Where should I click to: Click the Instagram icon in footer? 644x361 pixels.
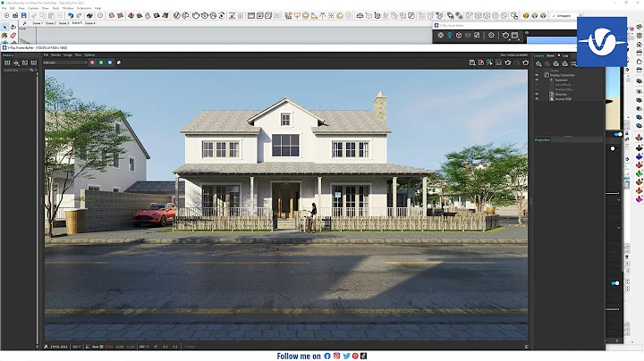pos(337,356)
